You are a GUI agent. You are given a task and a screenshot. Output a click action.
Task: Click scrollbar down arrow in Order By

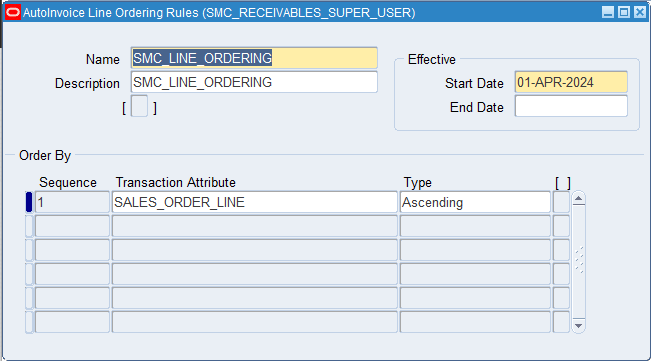tap(578, 326)
